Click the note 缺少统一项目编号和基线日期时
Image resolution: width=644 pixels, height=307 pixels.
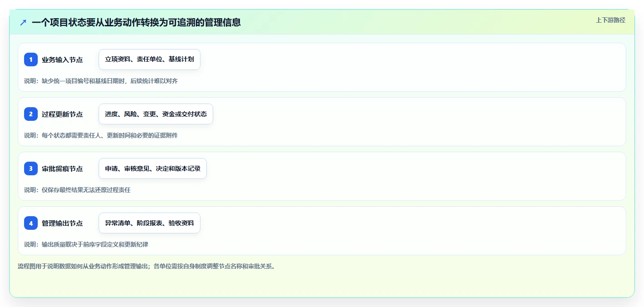coord(101,81)
